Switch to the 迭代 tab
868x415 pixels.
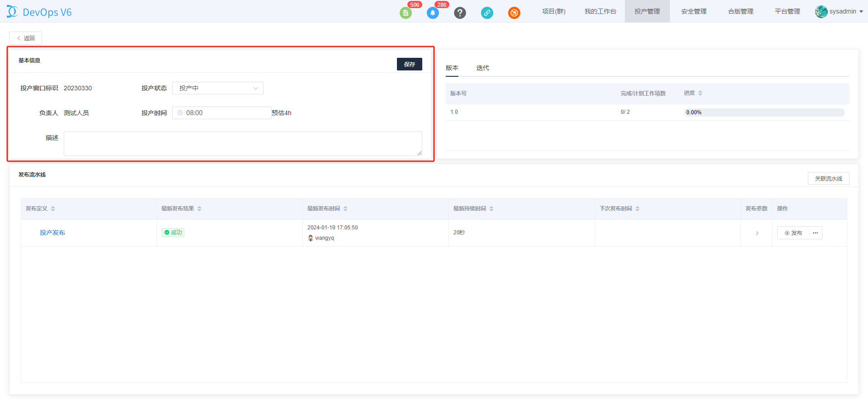[x=482, y=68]
